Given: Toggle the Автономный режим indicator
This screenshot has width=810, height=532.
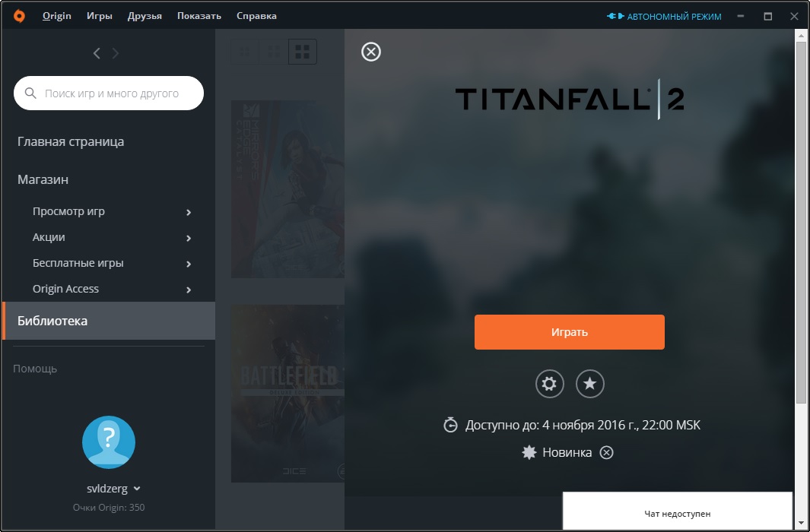Looking at the screenshot, I should pos(663,16).
